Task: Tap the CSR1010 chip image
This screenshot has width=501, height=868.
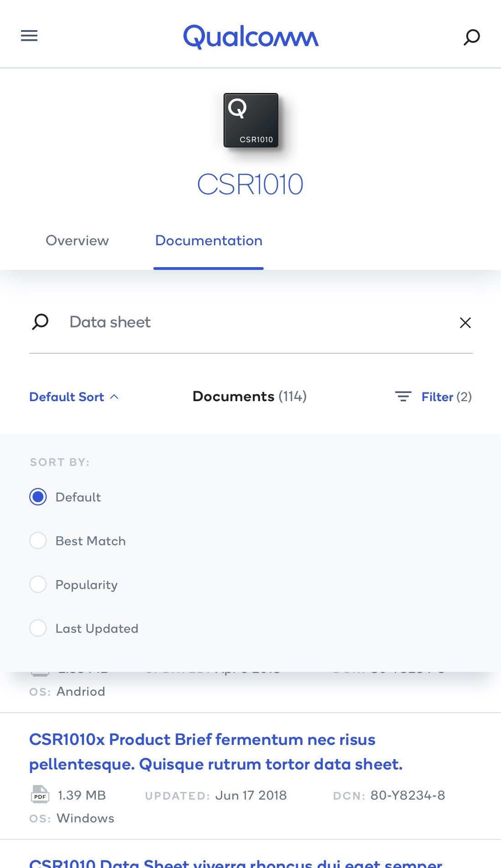Action: click(x=251, y=120)
